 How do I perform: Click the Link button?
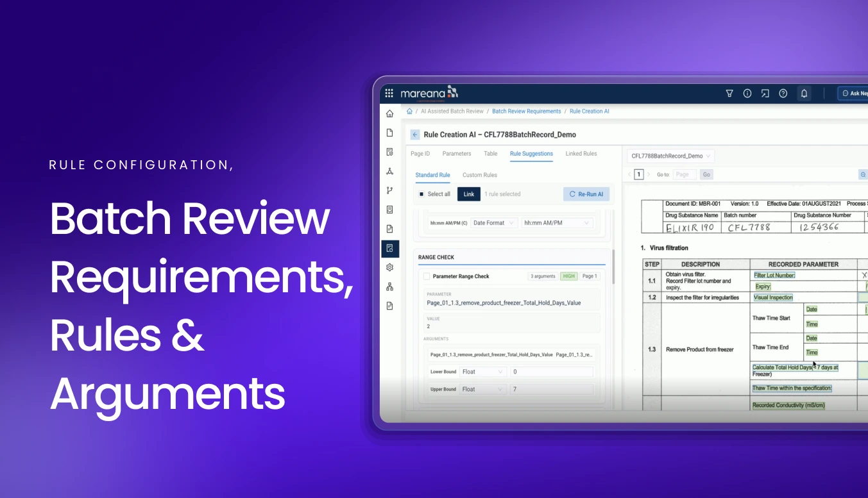pyautogui.click(x=469, y=194)
